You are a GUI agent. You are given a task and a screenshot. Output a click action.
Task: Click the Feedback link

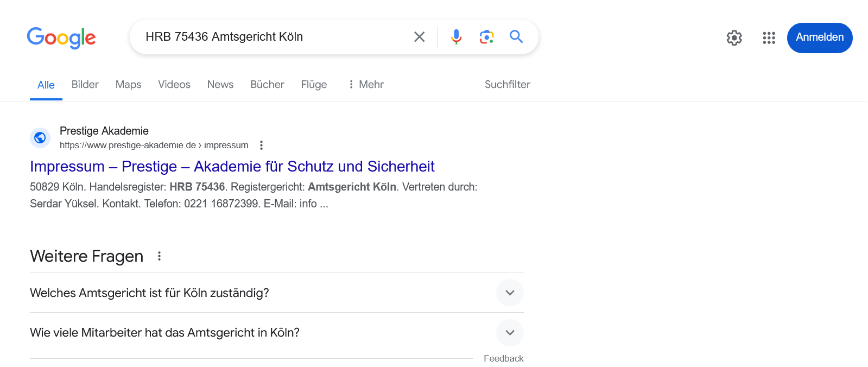[503, 358]
